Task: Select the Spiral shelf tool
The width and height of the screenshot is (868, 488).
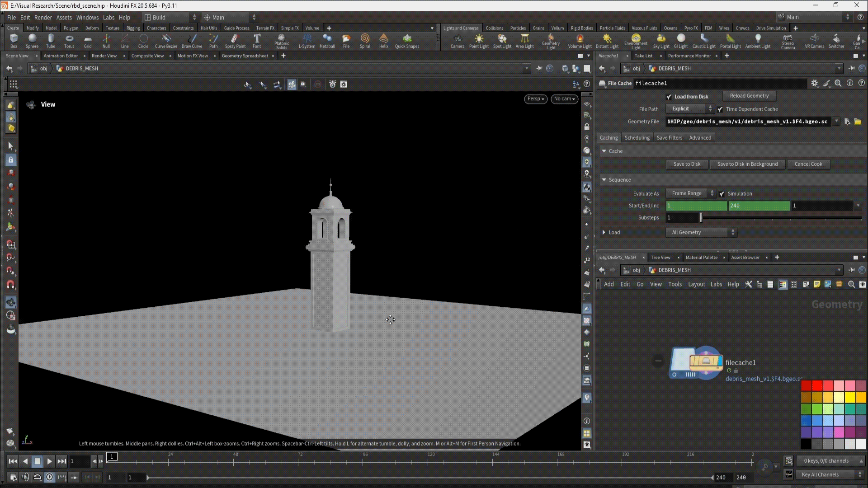Action: pos(365,40)
